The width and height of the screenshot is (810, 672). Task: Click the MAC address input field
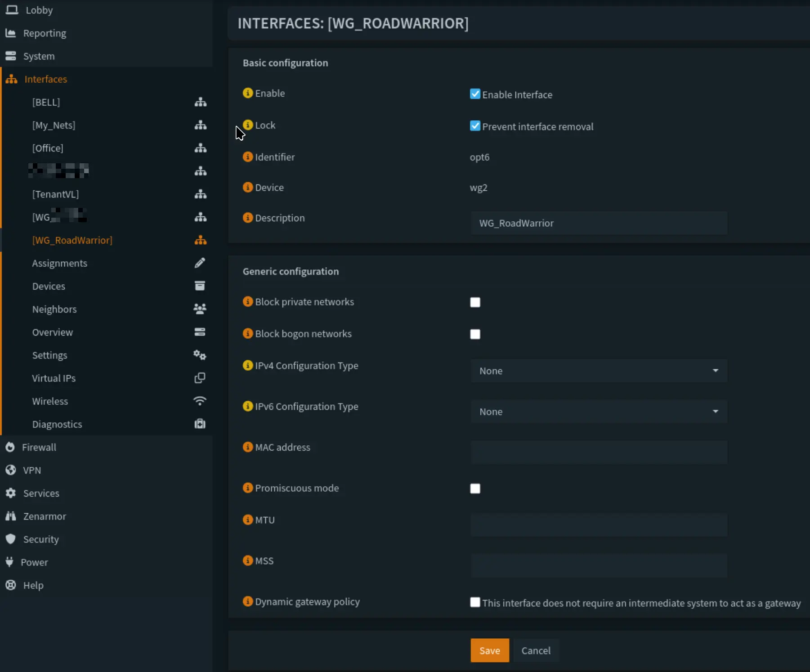tap(599, 452)
